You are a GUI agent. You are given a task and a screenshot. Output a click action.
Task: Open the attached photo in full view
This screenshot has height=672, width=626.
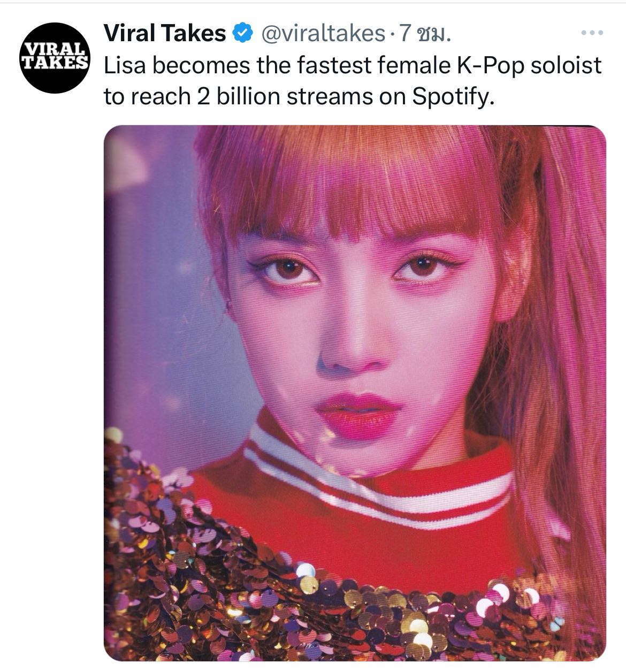click(x=355, y=393)
